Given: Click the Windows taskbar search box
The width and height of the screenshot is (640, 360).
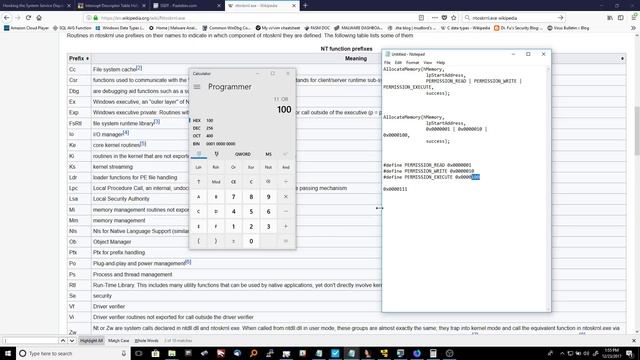Looking at the screenshot, I should tap(73, 353).
